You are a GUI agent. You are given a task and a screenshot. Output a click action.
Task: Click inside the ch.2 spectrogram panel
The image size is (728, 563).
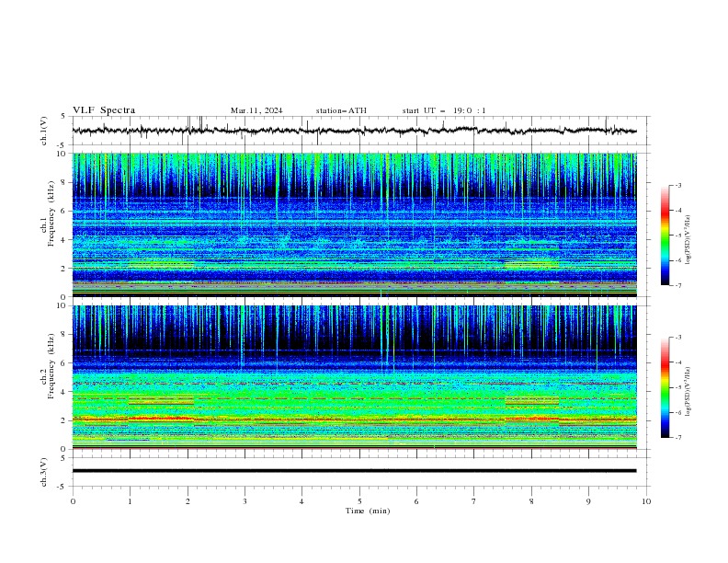click(354, 377)
